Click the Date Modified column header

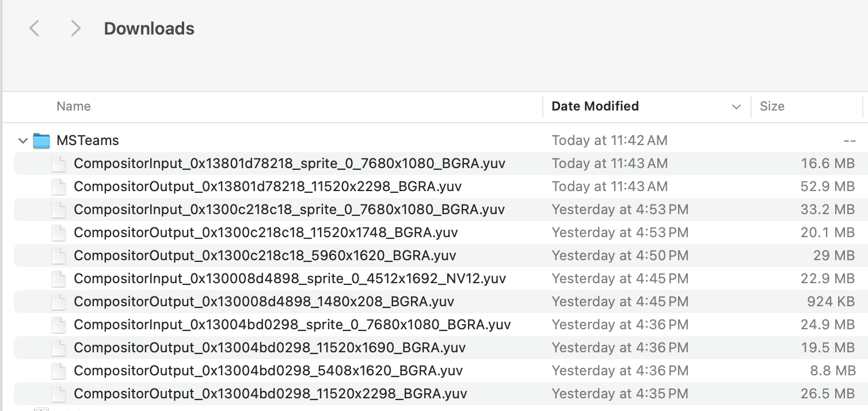(595, 106)
